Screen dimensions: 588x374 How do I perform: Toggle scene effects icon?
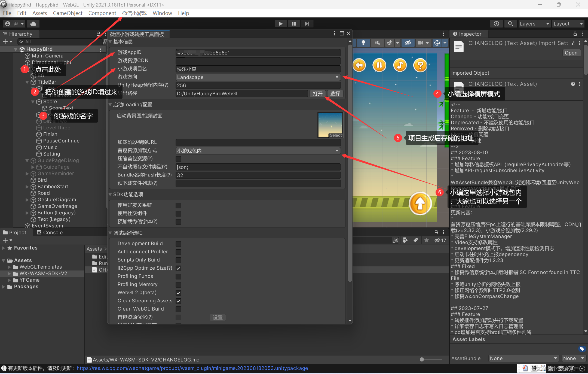390,43
